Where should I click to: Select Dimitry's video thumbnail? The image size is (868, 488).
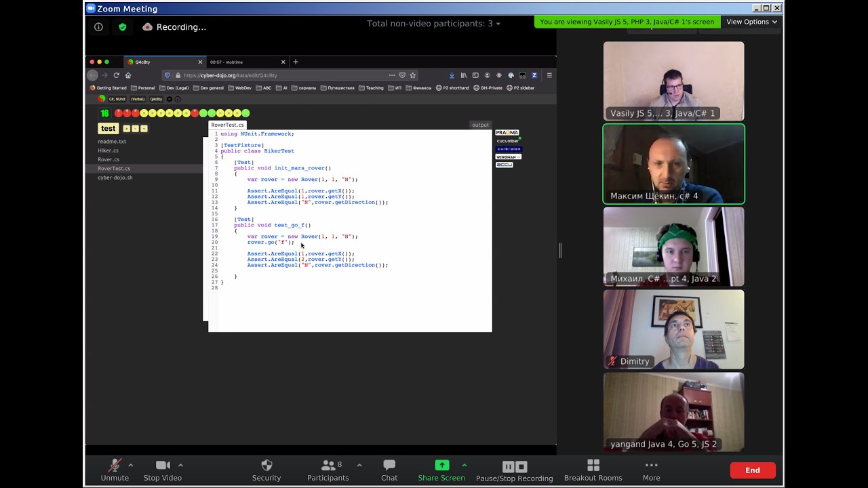pos(674,329)
